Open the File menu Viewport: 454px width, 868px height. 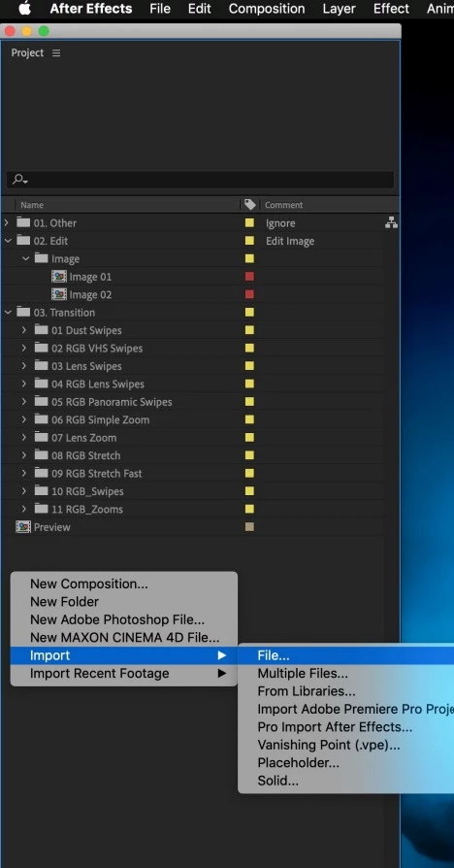coord(160,9)
